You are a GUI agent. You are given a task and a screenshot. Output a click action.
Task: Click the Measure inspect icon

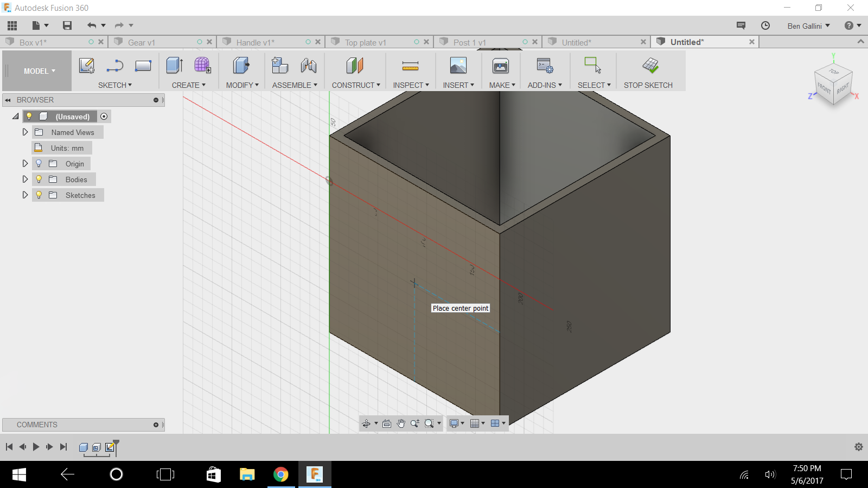click(x=410, y=66)
